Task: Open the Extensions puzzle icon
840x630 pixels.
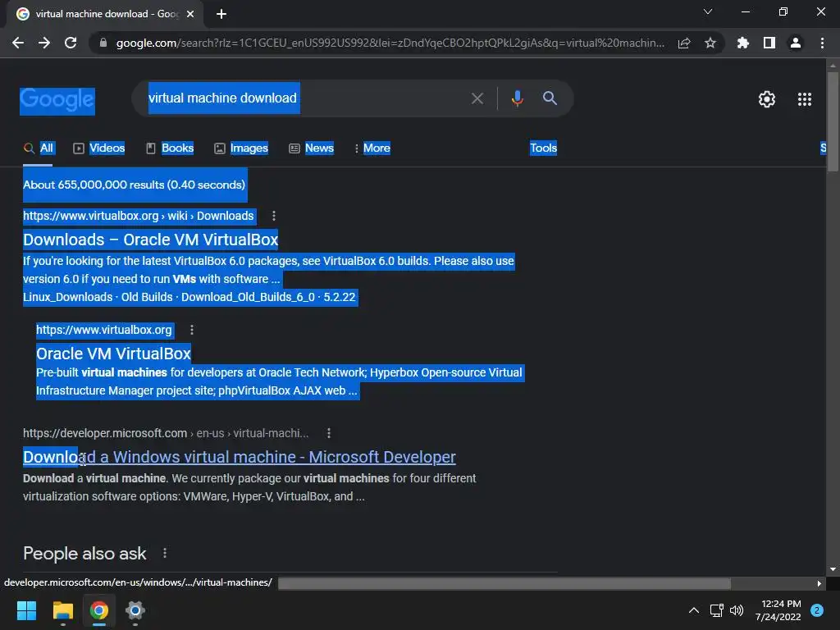Action: 743,43
